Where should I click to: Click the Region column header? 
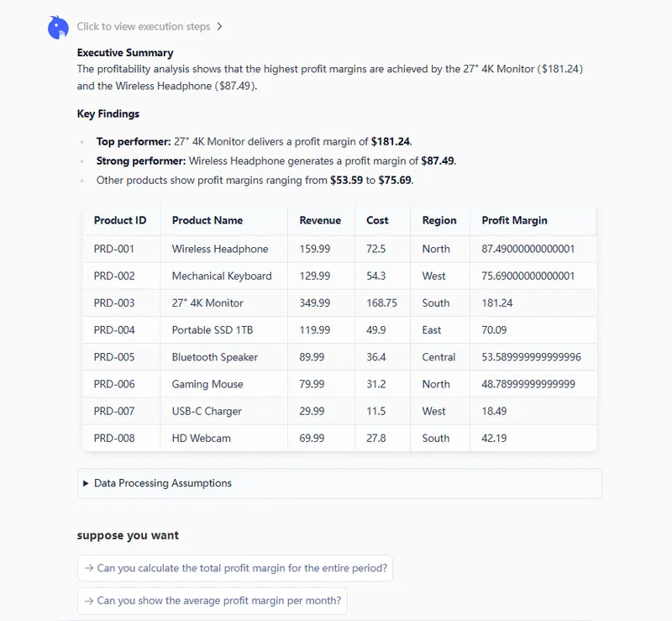[439, 220]
